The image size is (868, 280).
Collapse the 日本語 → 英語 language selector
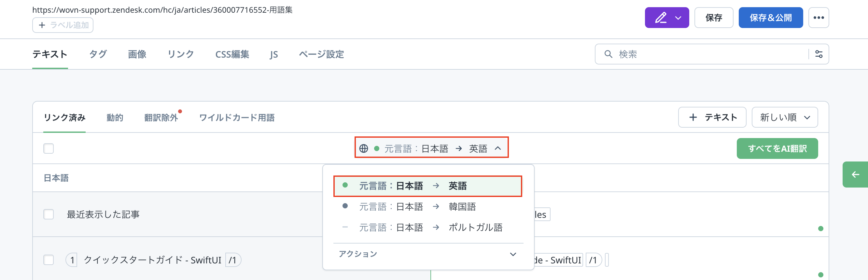497,148
